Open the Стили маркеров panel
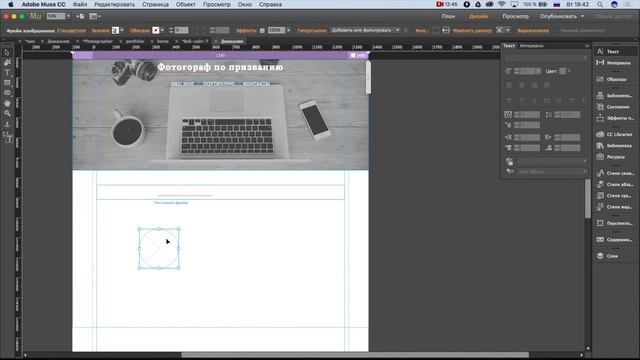The height and width of the screenshot is (360, 640). click(614, 207)
